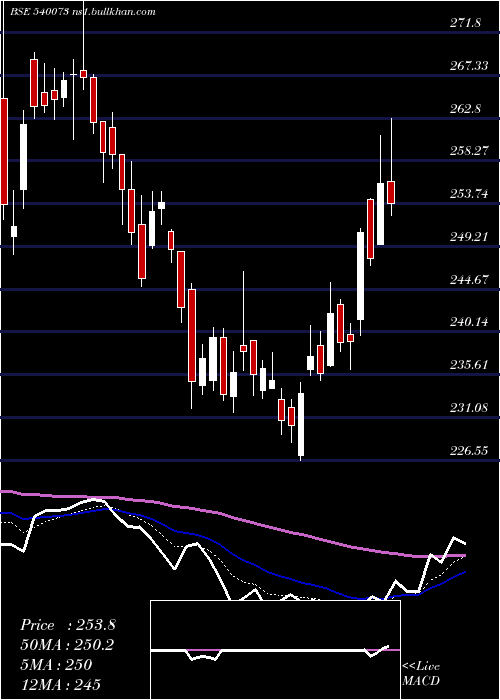This screenshot has height=700, width=500.
Task: Click the Price : 253.8 readout
Action: tap(68, 625)
